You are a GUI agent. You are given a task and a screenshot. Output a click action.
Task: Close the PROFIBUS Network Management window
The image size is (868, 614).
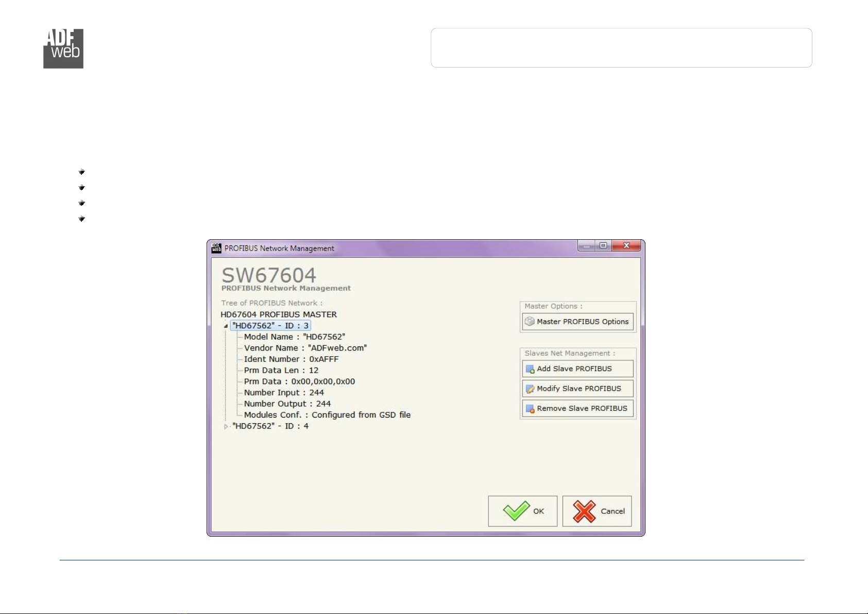(626, 246)
